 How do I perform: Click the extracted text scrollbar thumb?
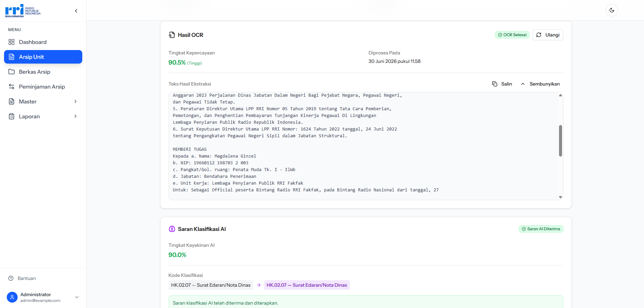coord(560,141)
